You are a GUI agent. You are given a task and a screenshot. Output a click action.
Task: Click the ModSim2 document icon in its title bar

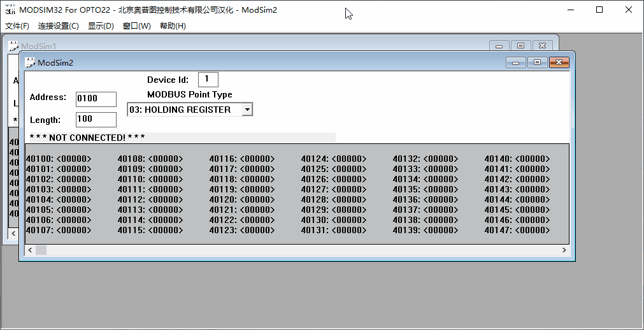[30, 62]
